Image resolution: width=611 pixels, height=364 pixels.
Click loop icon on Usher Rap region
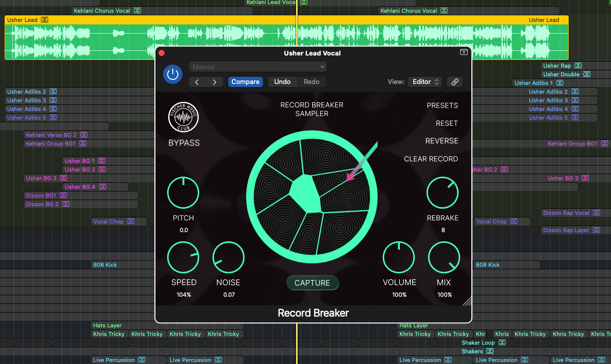(578, 65)
